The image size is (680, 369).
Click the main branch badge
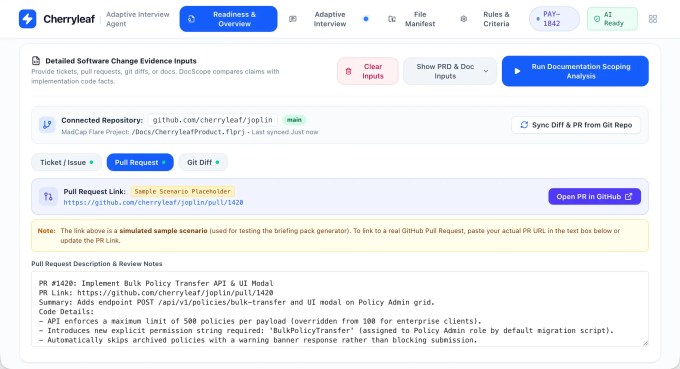pos(294,120)
